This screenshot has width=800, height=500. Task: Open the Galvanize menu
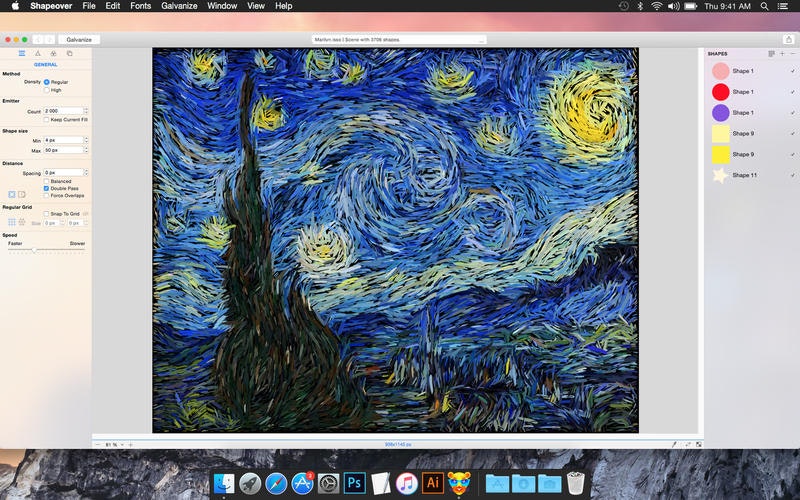[179, 6]
